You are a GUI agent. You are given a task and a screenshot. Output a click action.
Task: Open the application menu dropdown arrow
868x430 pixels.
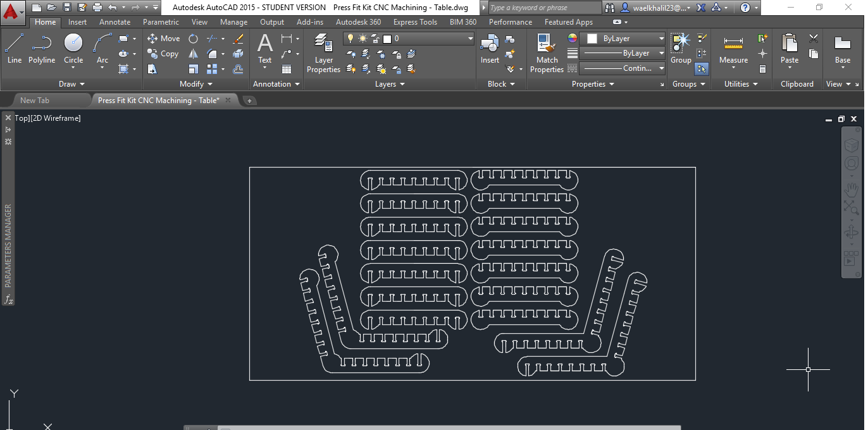point(22,11)
